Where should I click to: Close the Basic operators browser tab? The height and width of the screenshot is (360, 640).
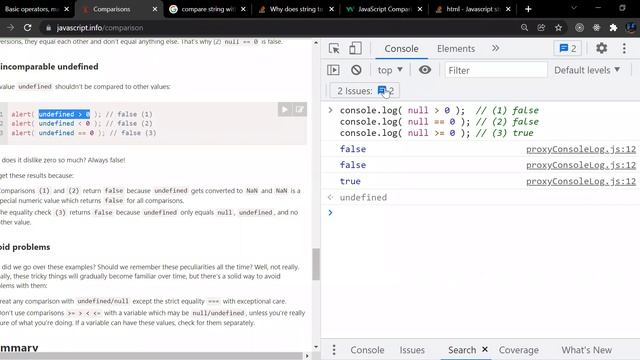[67, 9]
